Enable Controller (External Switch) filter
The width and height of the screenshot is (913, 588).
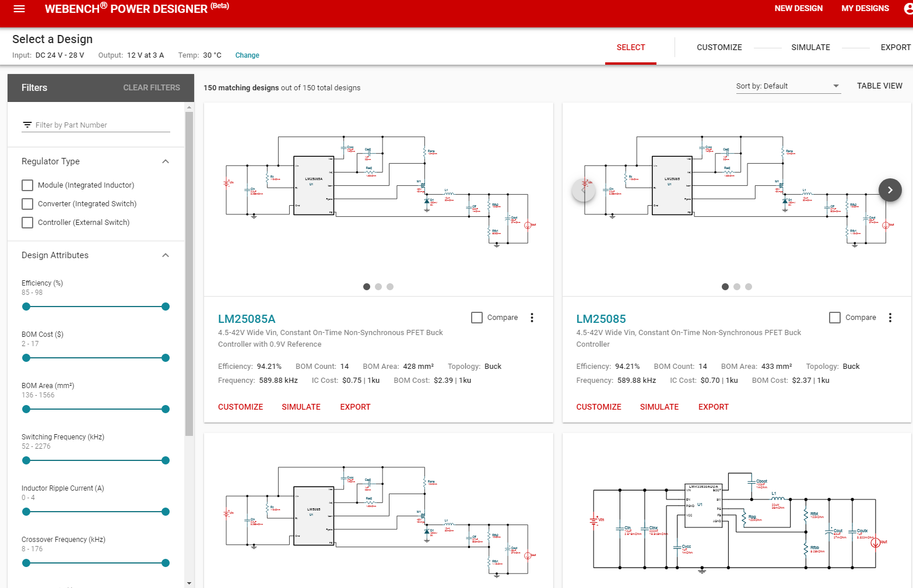tap(27, 223)
